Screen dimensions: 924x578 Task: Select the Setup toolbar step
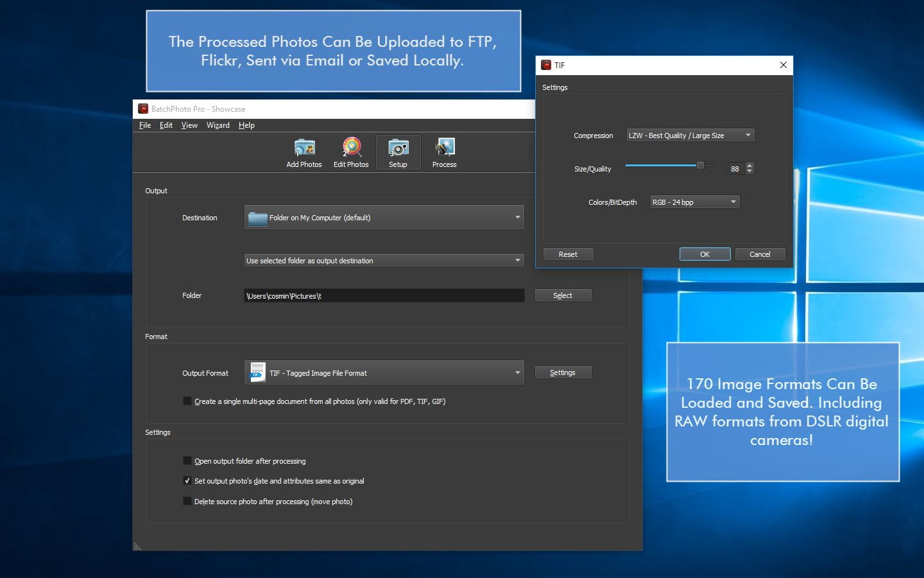tap(398, 153)
